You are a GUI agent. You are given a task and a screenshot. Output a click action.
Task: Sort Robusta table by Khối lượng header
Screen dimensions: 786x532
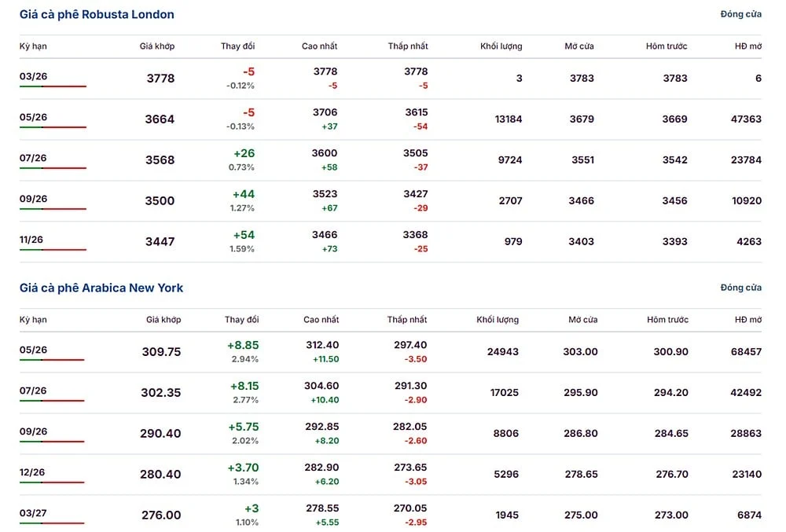[x=501, y=46]
